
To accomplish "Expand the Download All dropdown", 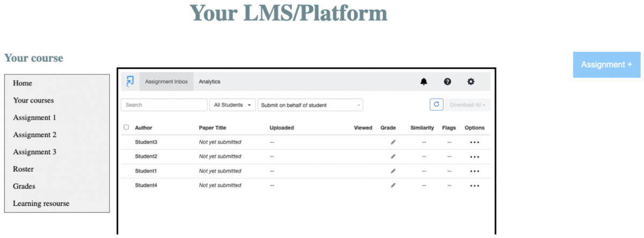I will (467, 105).
